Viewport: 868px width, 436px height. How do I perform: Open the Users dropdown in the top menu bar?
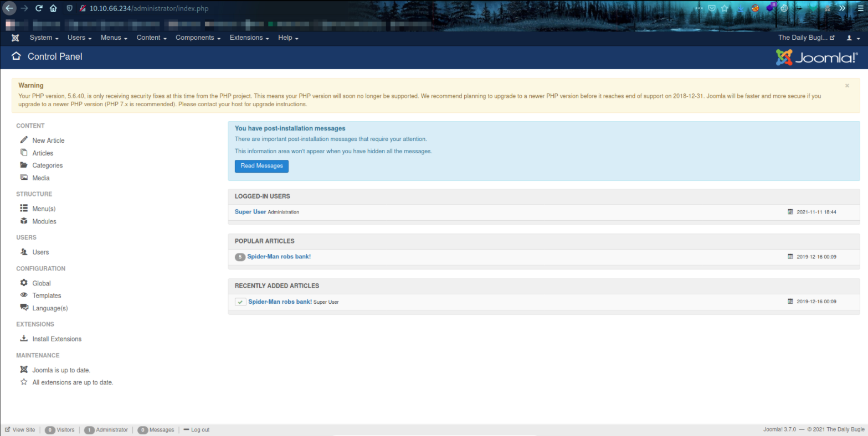point(79,38)
